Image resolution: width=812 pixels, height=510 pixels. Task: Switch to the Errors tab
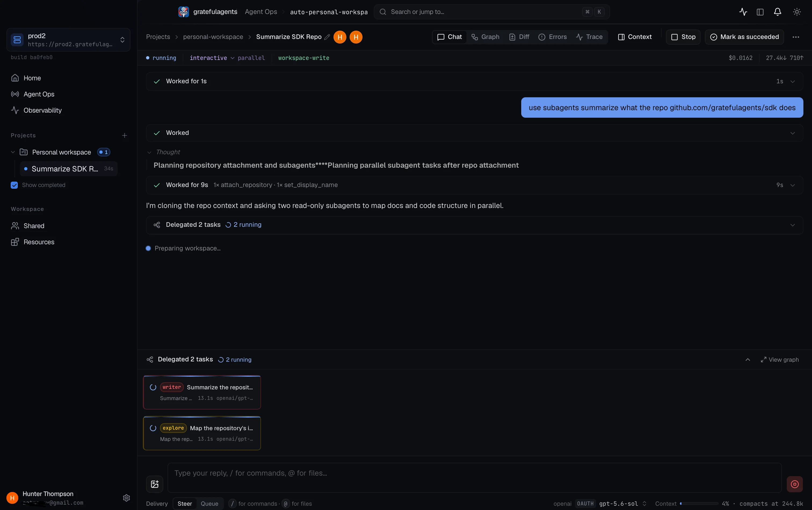pos(552,37)
